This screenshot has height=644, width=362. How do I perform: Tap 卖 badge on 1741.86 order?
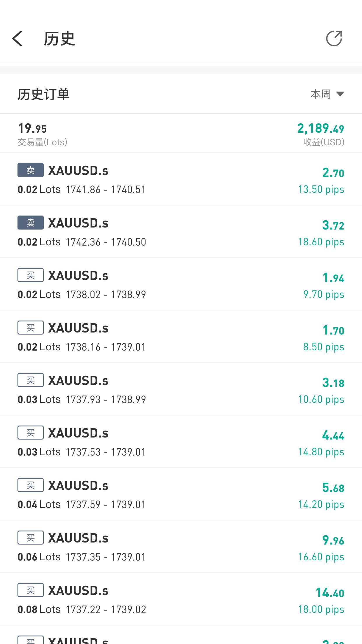pos(31,170)
